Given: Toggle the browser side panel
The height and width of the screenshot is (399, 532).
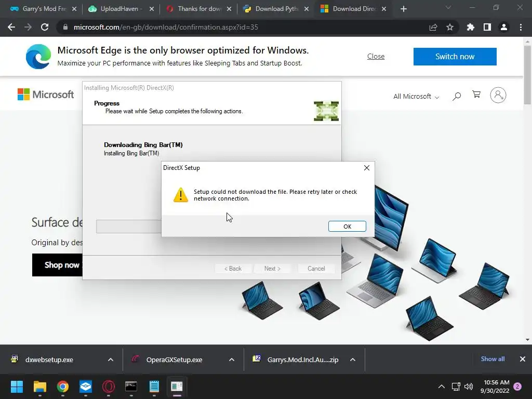Looking at the screenshot, I should [487, 27].
